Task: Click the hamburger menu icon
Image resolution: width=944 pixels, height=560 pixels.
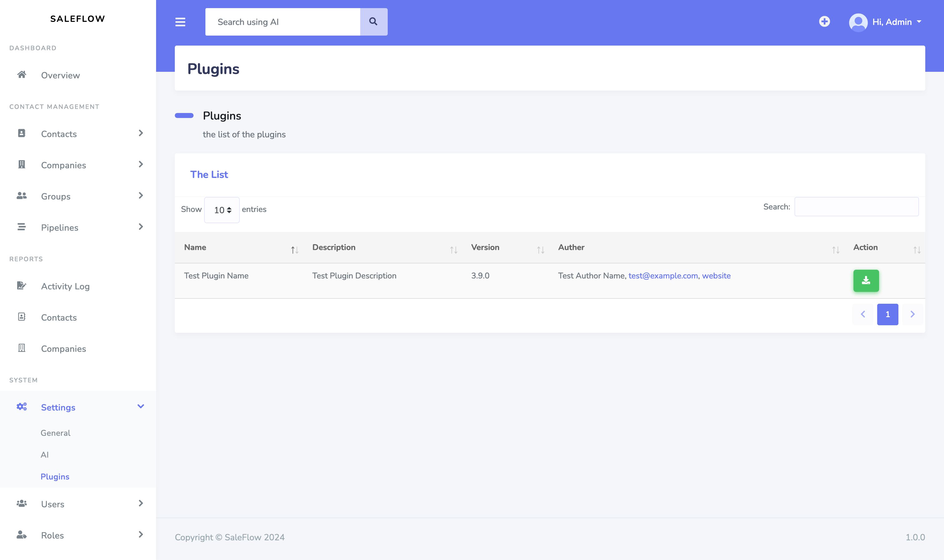Action: pos(180,22)
